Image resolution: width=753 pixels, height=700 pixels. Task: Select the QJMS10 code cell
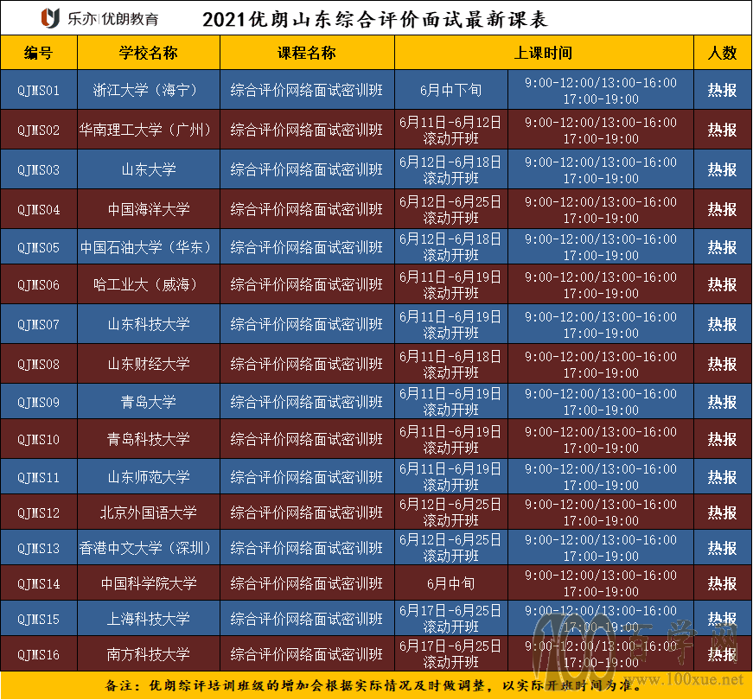coord(38,440)
